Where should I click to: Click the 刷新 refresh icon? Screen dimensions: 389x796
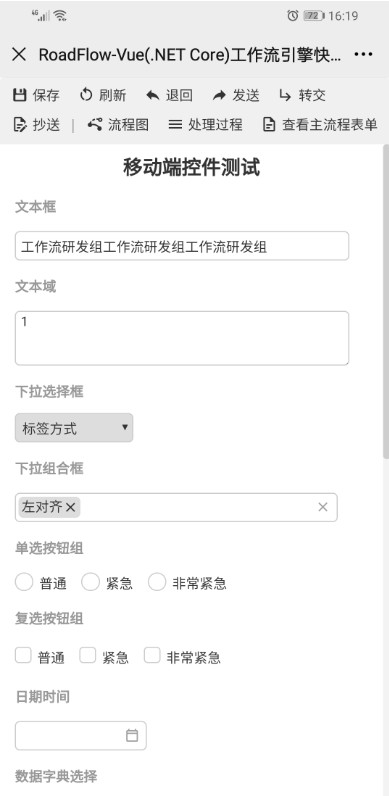(86, 95)
